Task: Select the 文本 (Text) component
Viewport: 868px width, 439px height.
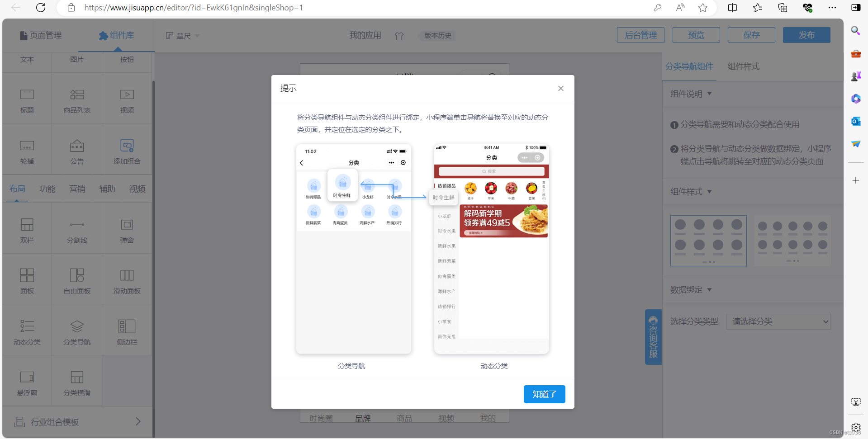Action: click(27, 59)
